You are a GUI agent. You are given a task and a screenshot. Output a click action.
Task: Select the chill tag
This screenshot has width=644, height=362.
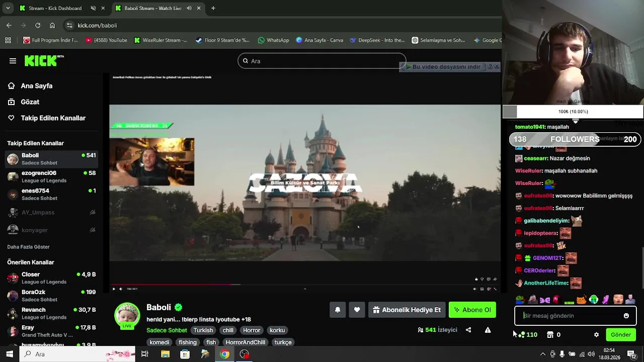(x=228, y=330)
